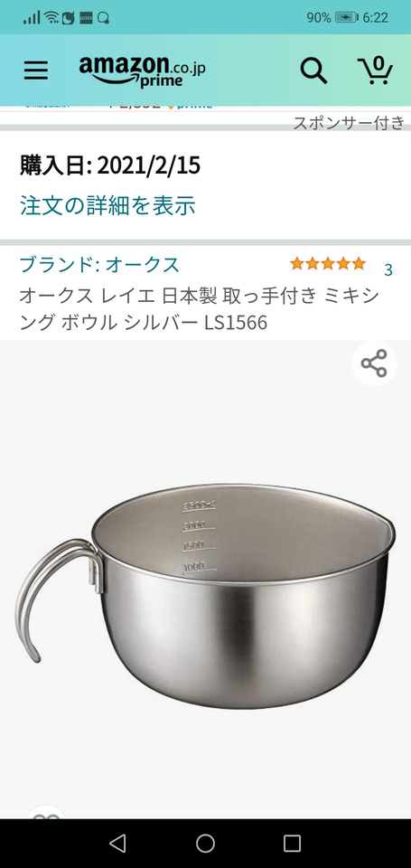Tap the Amazon.co.jp prime logo
The image size is (411, 868).
click(142, 71)
